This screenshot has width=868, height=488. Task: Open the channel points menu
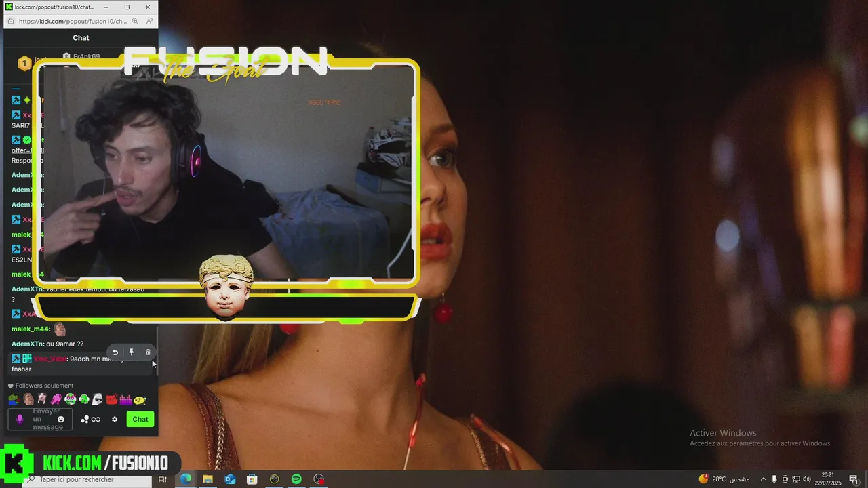(x=91, y=420)
